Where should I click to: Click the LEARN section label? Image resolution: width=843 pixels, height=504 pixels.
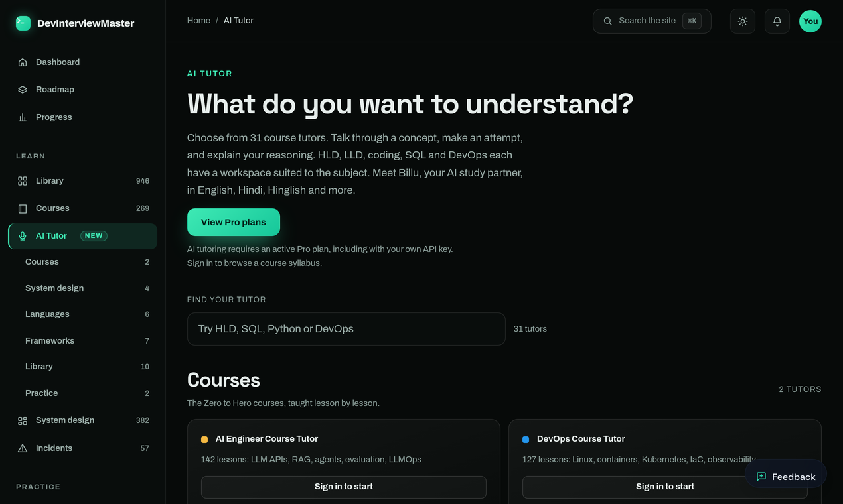31,157
